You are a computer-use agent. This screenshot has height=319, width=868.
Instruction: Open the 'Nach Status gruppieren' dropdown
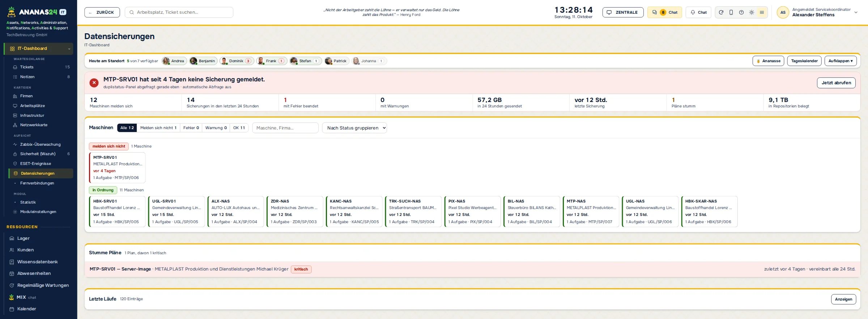(354, 128)
